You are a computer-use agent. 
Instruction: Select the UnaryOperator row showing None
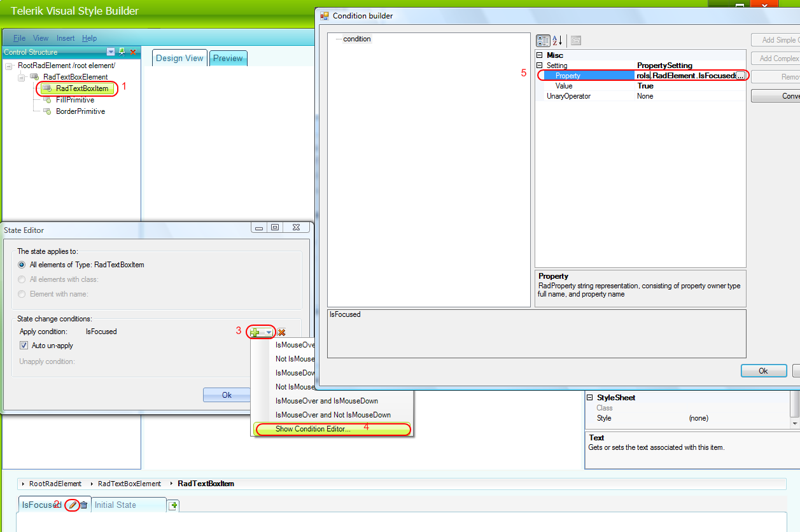640,96
